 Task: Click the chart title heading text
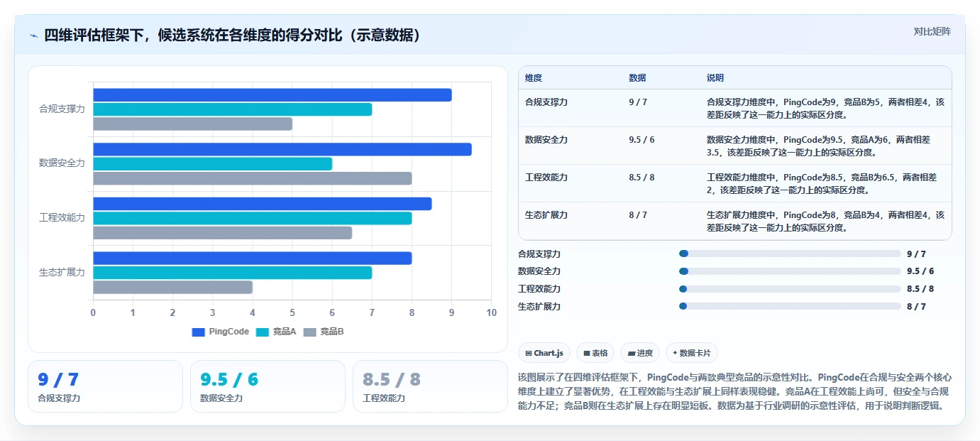[x=233, y=35]
